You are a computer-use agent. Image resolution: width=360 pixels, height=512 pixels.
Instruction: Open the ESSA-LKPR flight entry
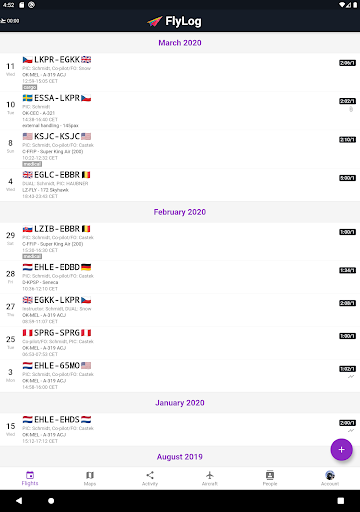point(180,111)
